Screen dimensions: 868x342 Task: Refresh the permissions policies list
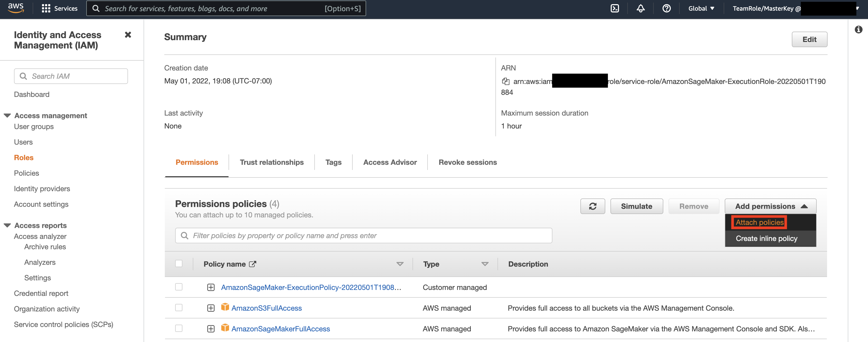tap(592, 206)
